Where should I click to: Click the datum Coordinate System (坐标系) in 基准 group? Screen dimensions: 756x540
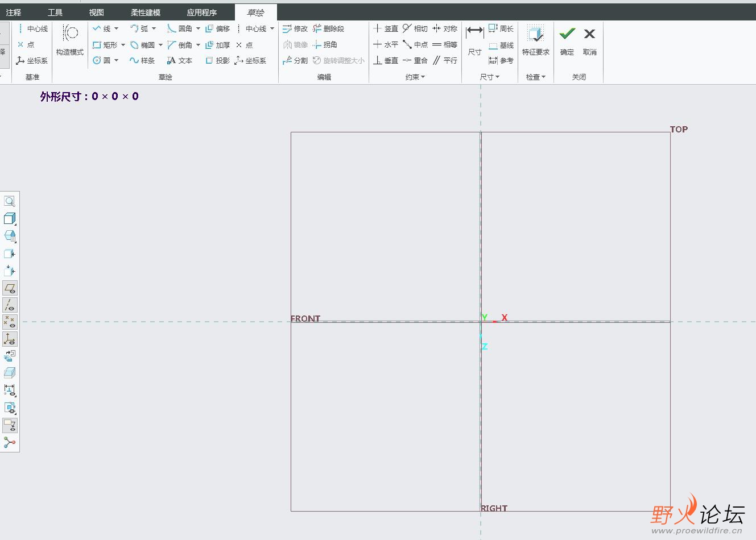(32, 60)
